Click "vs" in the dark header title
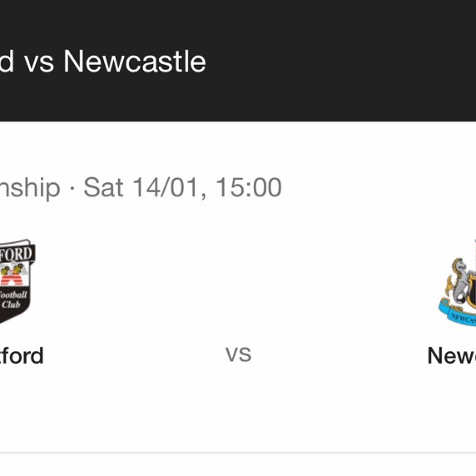This screenshot has height=476, width=476. (39, 63)
